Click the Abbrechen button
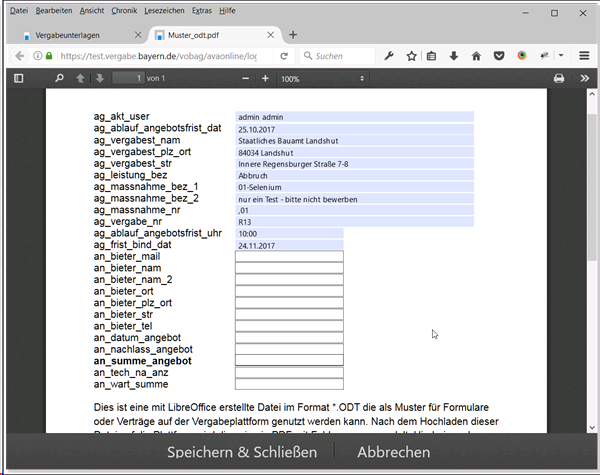The width and height of the screenshot is (600, 475). tap(396, 452)
